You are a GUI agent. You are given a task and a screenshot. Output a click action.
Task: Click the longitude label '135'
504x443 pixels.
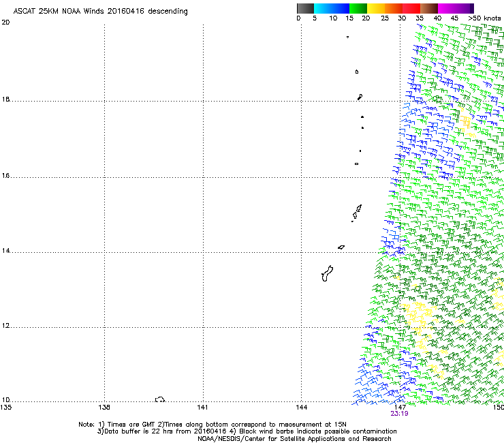[6, 408]
